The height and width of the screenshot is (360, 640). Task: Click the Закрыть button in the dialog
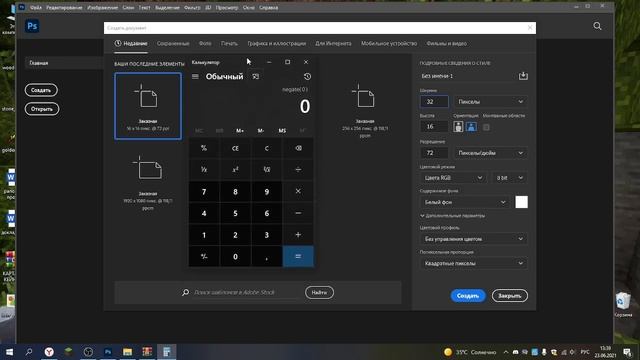tap(509, 296)
